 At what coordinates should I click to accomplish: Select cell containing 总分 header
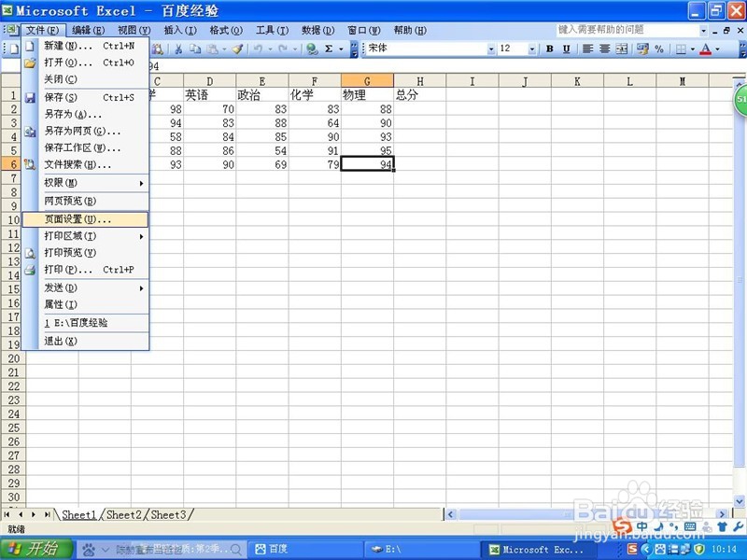419,95
